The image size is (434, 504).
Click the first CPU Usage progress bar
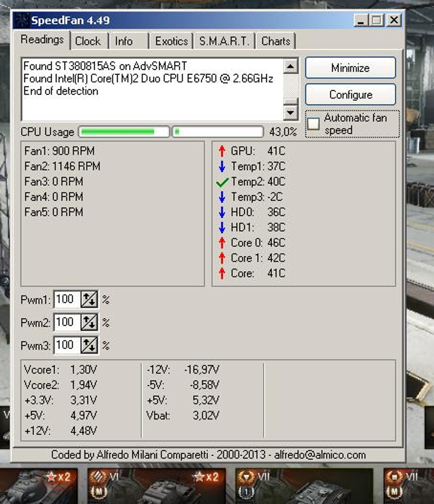pyautogui.click(x=124, y=132)
